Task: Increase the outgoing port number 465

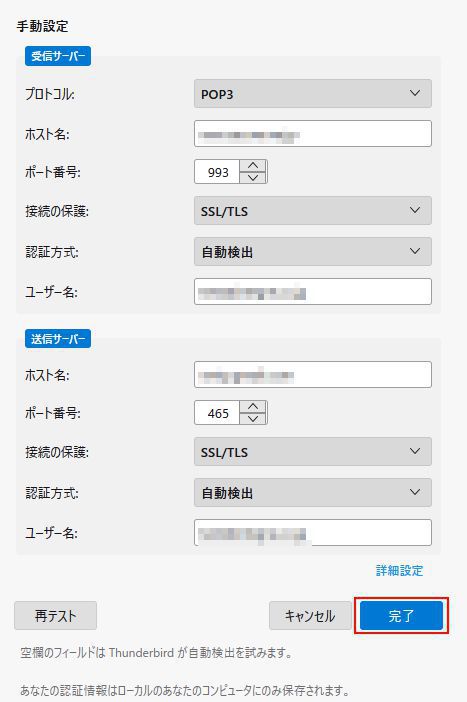Action: click(253, 407)
